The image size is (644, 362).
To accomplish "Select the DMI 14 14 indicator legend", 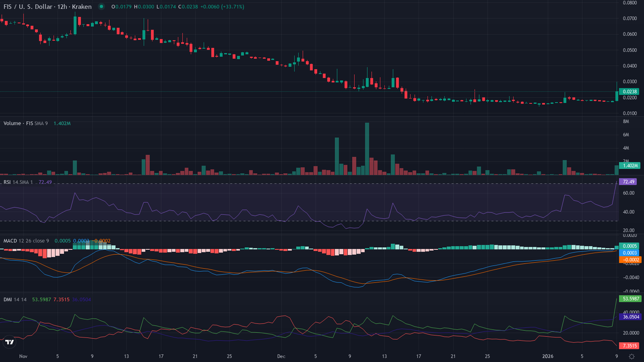I will point(16,300).
